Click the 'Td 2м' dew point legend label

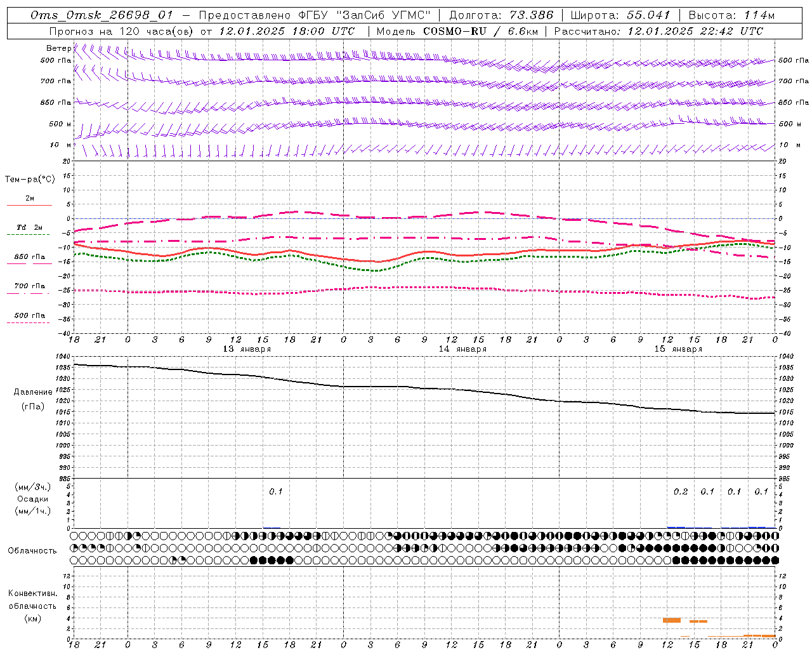click(x=30, y=227)
